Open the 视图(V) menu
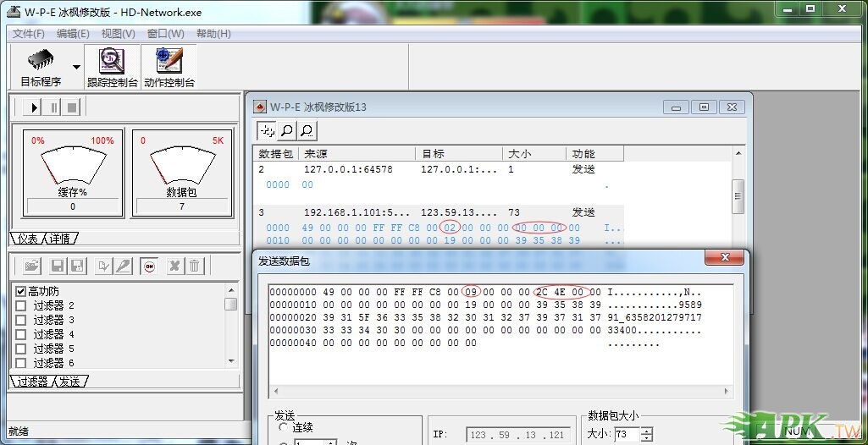868x445 pixels. point(118,34)
